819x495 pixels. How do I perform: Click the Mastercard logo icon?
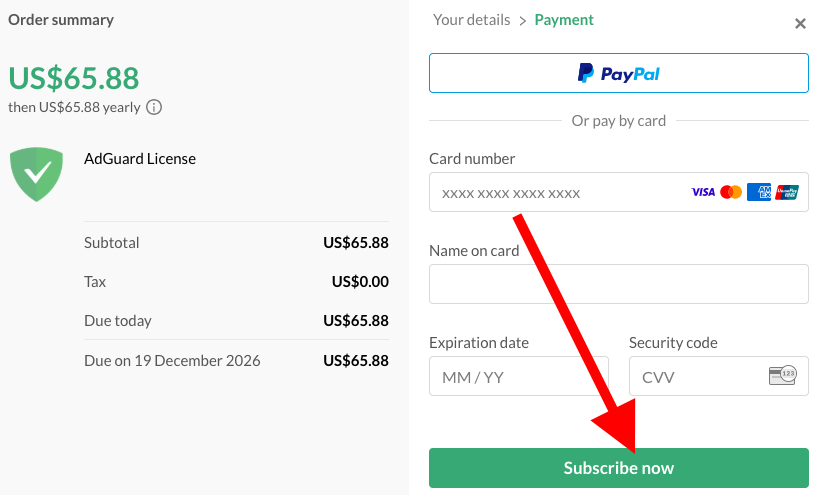click(731, 192)
